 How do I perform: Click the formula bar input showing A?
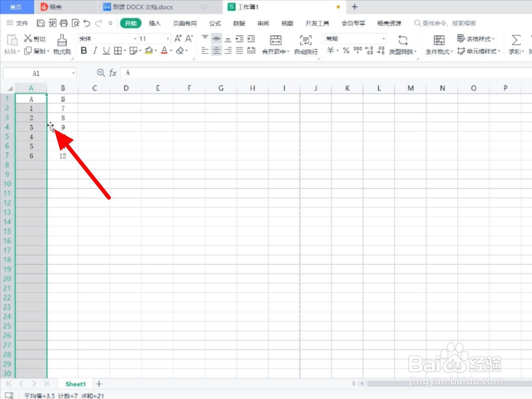pos(326,73)
